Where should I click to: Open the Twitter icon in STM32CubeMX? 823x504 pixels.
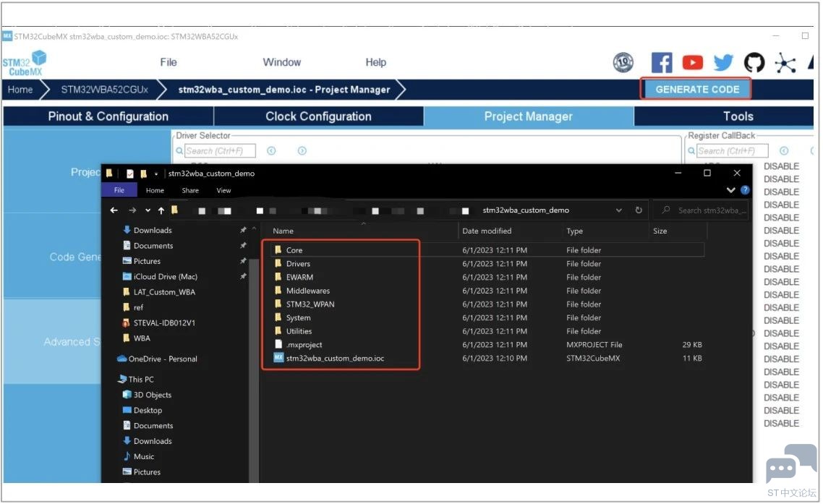tap(723, 63)
